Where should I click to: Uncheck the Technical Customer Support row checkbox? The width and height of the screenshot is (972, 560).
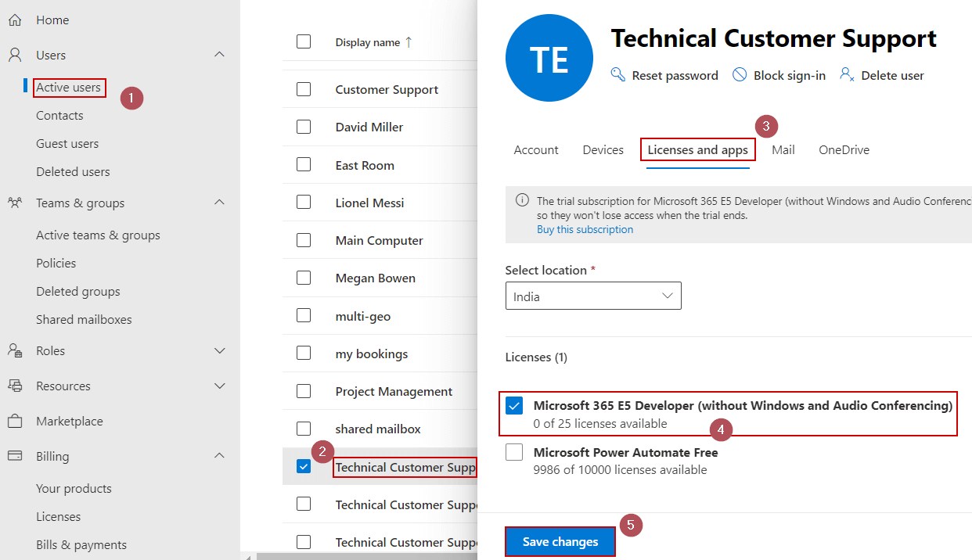pos(304,465)
